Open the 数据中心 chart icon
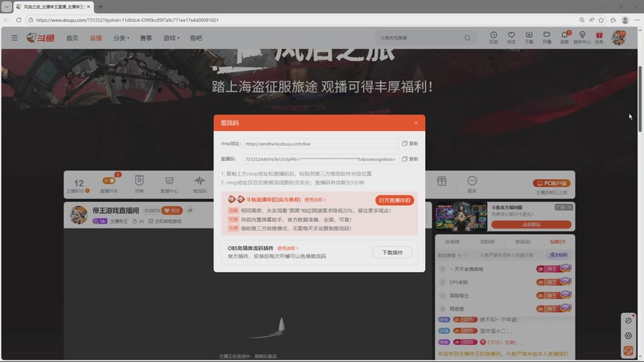The width and height of the screenshot is (644, 362). pyautogui.click(x=169, y=184)
